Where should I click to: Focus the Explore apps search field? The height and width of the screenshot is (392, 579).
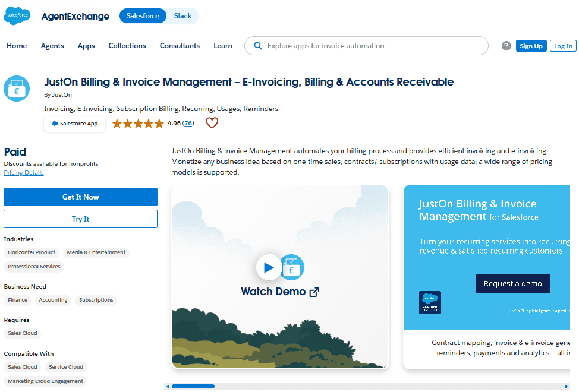coord(366,46)
